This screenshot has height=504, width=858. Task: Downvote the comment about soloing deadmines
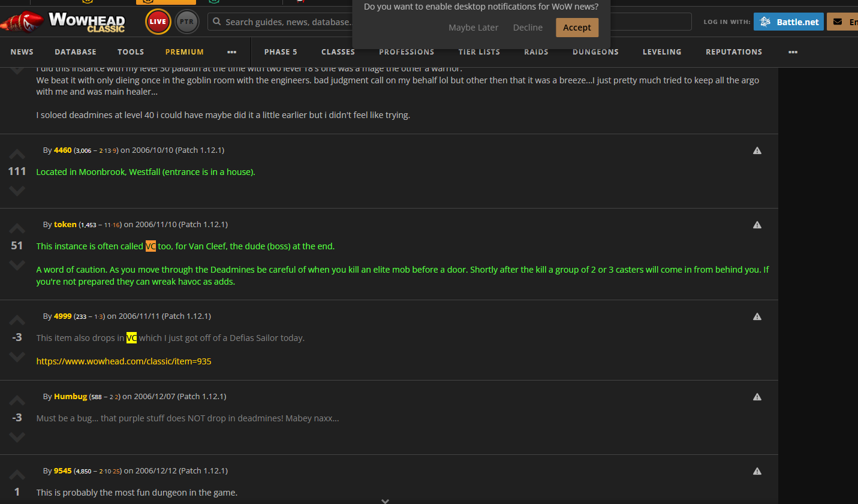coord(17,71)
